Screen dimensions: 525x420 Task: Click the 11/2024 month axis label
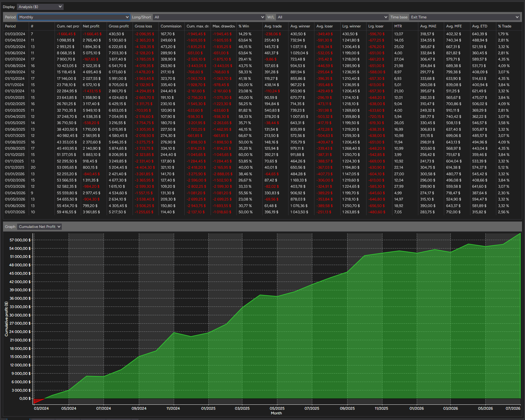pos(173,408)
